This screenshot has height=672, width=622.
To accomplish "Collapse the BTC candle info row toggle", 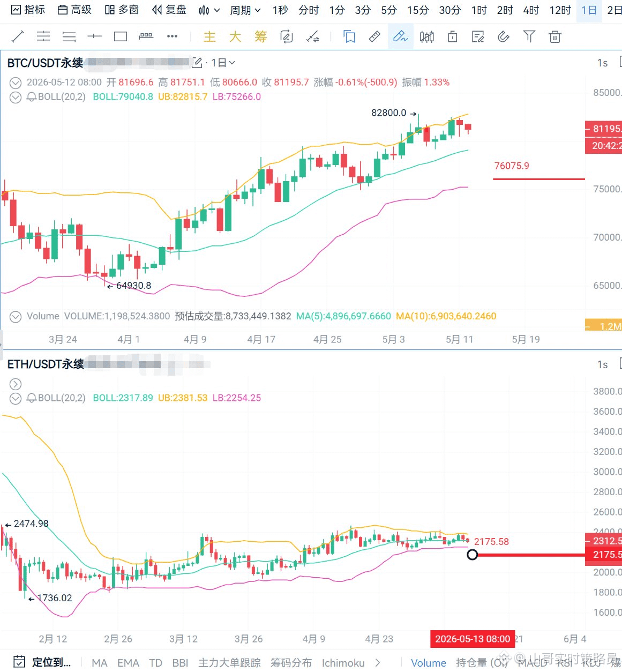I will point(16,83).
